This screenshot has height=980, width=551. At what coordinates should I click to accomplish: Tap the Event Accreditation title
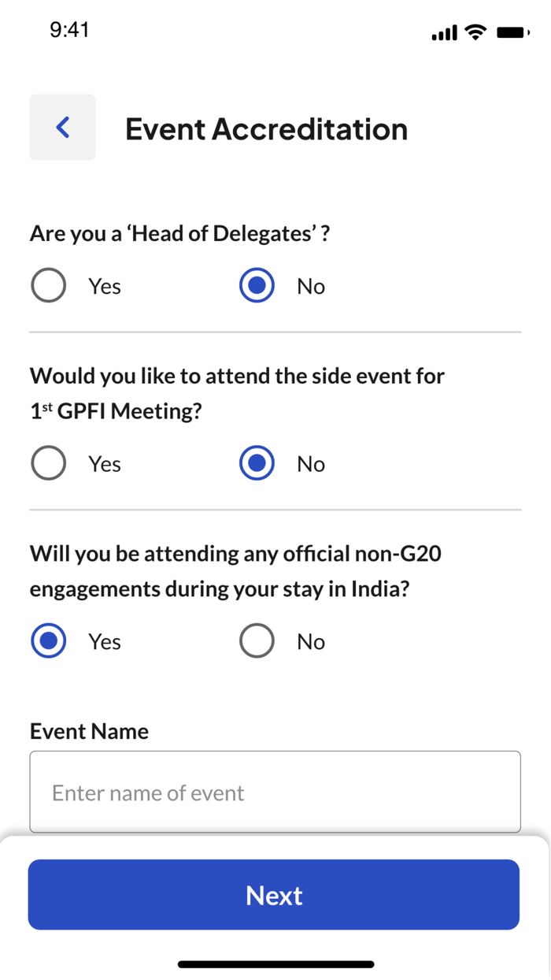[x=266, y=128]
